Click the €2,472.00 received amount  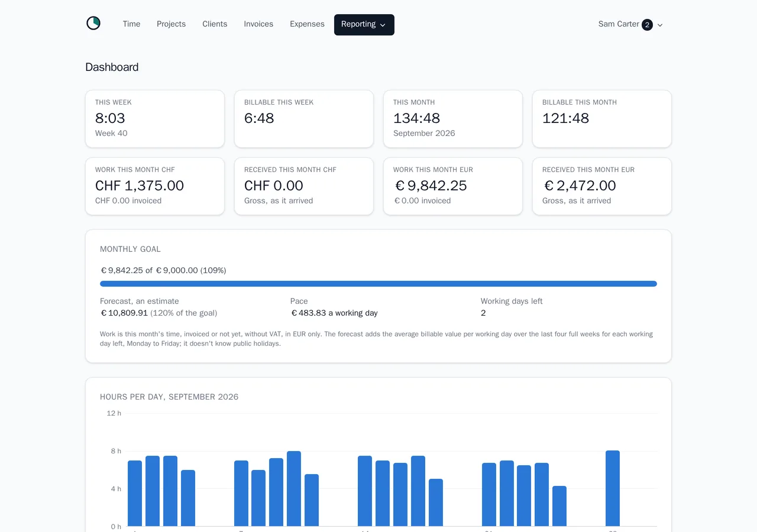[x=580, y=186]
